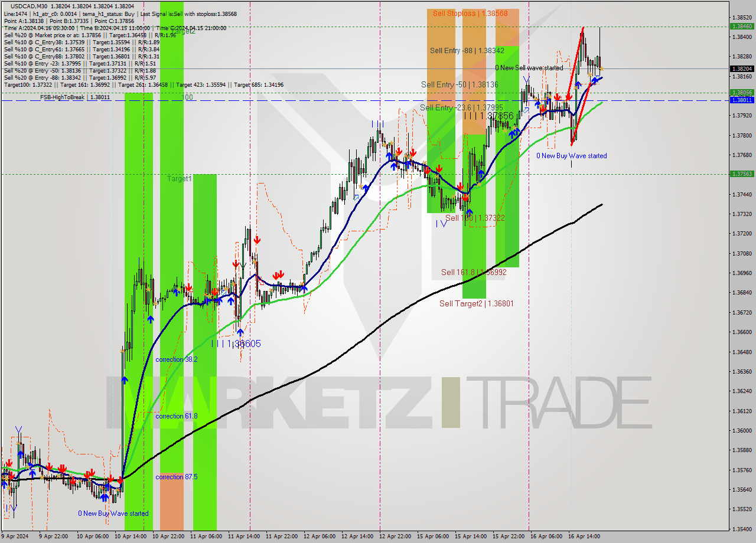Click the green 1.38460 price tag on axis
756x543 pixels.
click(x=742, y=26)
